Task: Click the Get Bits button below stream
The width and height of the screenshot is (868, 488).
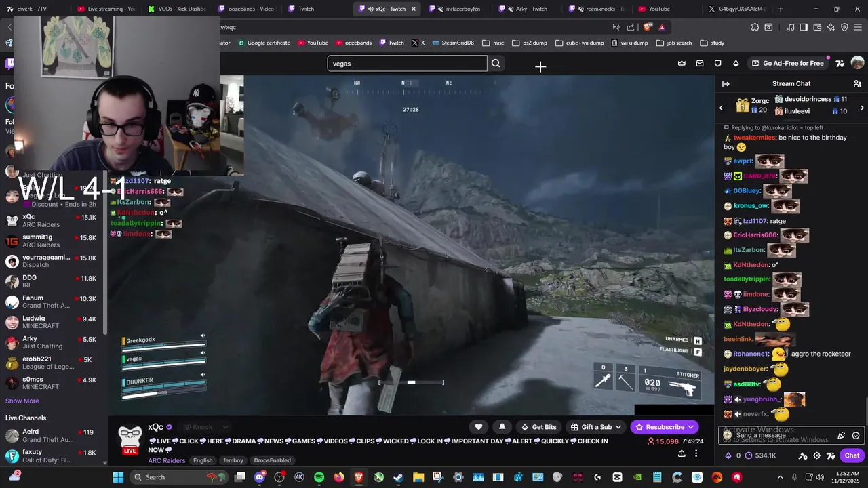Action: pyautogui.click(x=538, y=427)
